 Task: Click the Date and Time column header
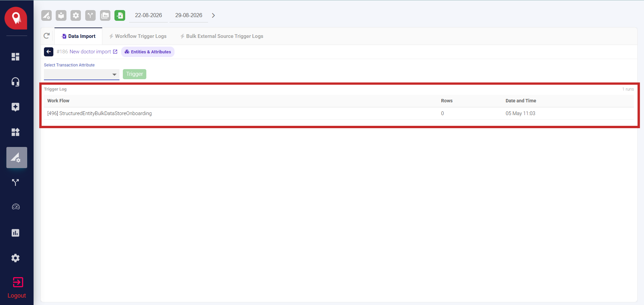tap(521, 101)
